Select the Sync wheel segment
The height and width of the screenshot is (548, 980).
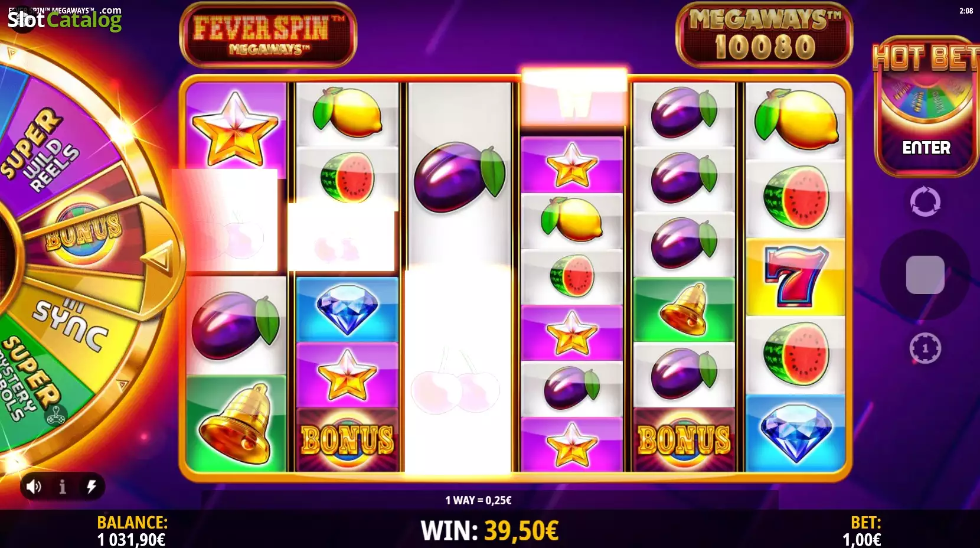[x=71, y=322]
